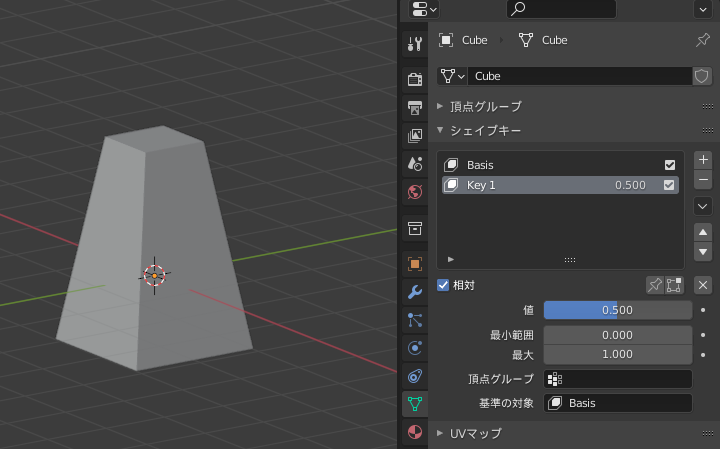Screen dimensions: 720x449
Task: Open the Tool properties tab
Action: [x=415, y=44]
